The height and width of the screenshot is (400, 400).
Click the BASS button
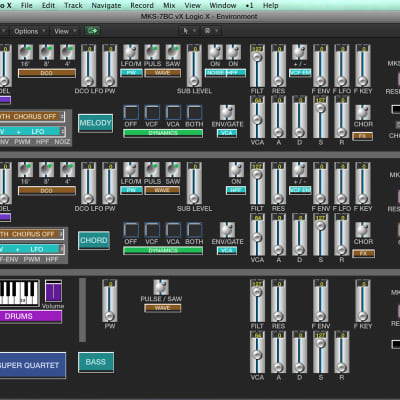pos(96,362)
